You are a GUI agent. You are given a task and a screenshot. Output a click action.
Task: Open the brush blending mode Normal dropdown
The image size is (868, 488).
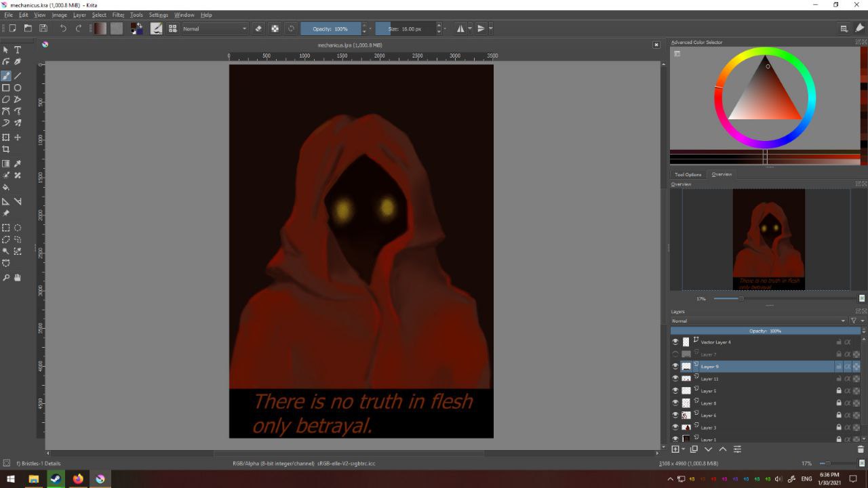click(x=215, y=28)
